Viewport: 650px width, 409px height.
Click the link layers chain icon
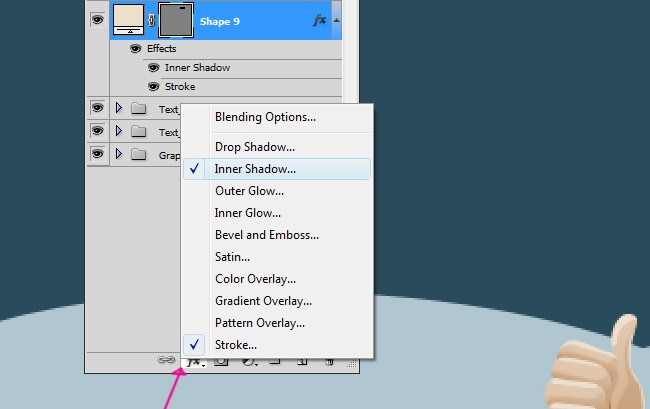(166, 360)
